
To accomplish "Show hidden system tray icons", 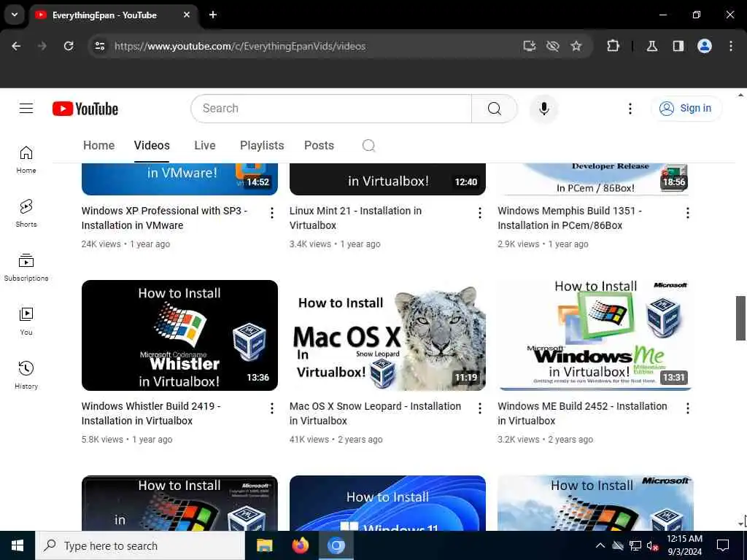I will coord(600,545).
